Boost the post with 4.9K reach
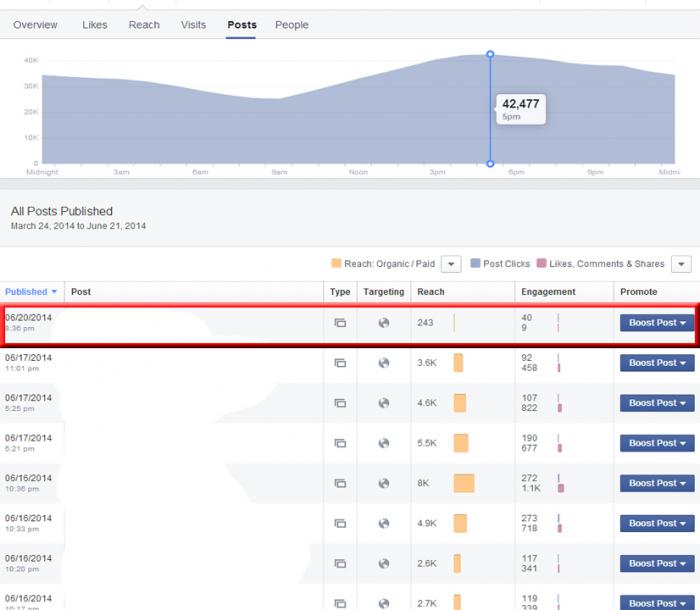Viewport: 700px width, 610px height. 657,523
